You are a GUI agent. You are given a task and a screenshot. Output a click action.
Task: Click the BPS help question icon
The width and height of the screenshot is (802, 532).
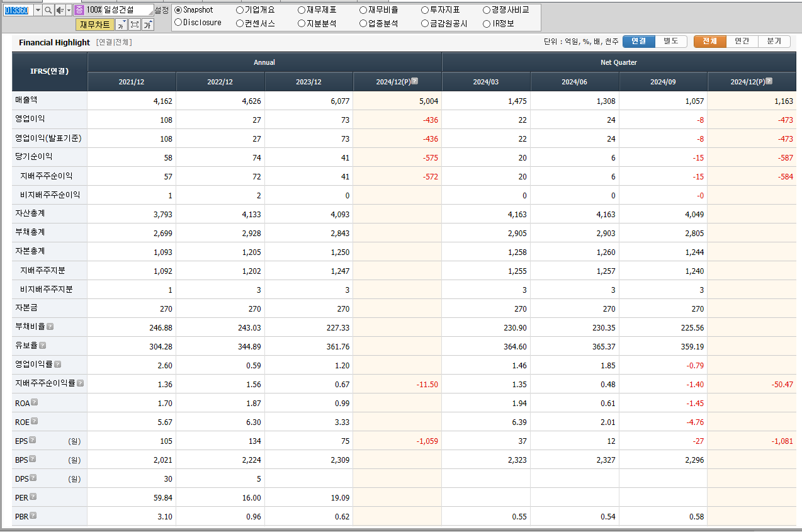coord(33,459)
